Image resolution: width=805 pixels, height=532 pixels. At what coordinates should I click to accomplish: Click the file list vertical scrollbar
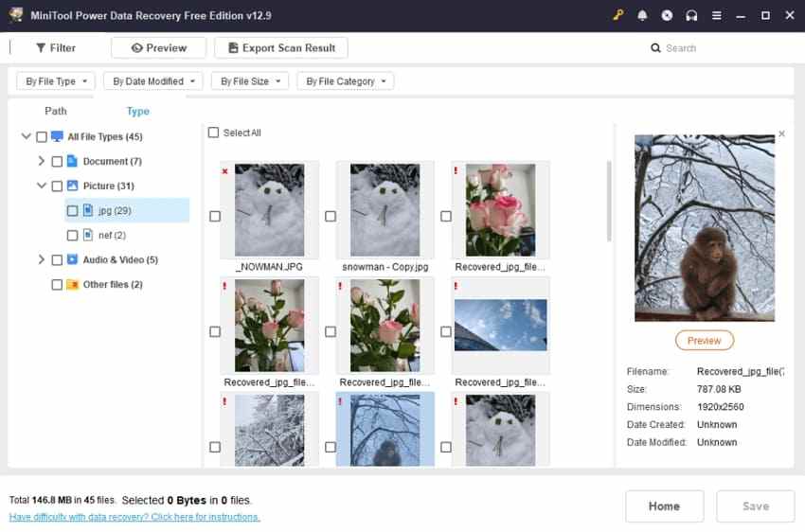pos(609,201)
